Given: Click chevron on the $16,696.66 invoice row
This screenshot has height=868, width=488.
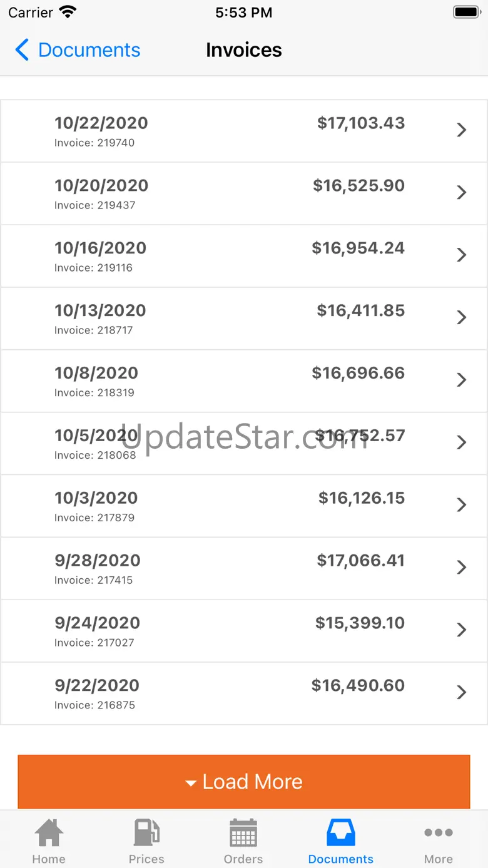Looking at the screenshot, I should click(462, 380).
